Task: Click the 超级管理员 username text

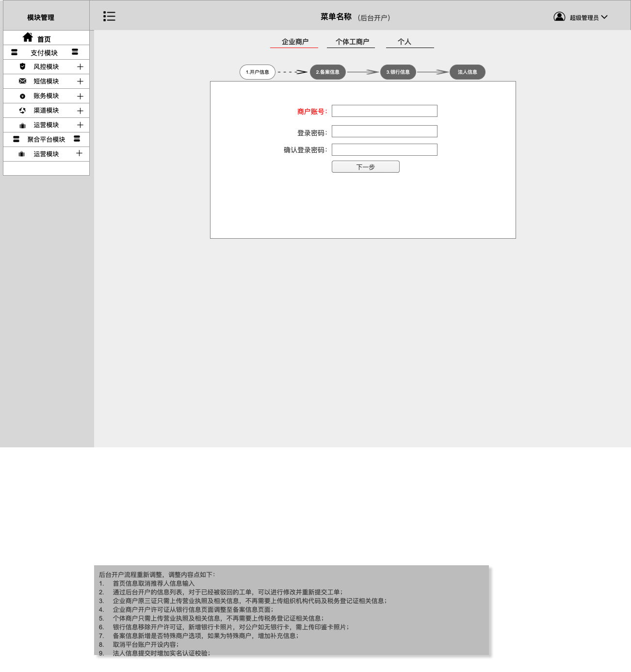Action: point(584,17)
